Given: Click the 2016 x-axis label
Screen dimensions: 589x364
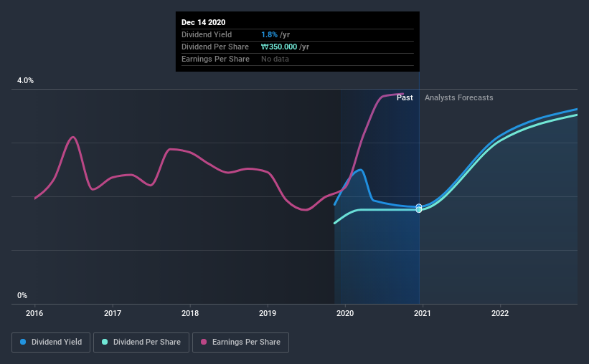Looking at the screenshot, I should 34,313.
